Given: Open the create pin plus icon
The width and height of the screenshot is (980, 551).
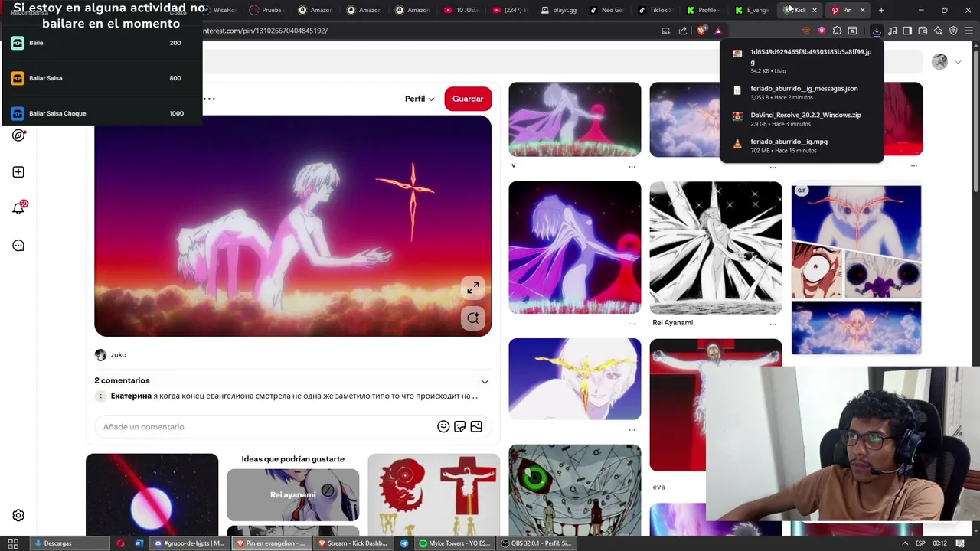Looking at the screenshot, I should pos(18,172).
